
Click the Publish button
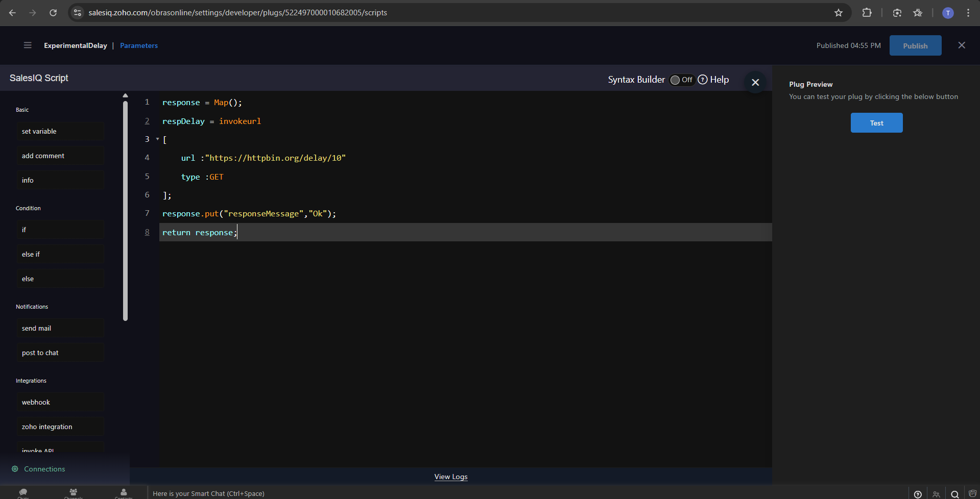(915, 45)
